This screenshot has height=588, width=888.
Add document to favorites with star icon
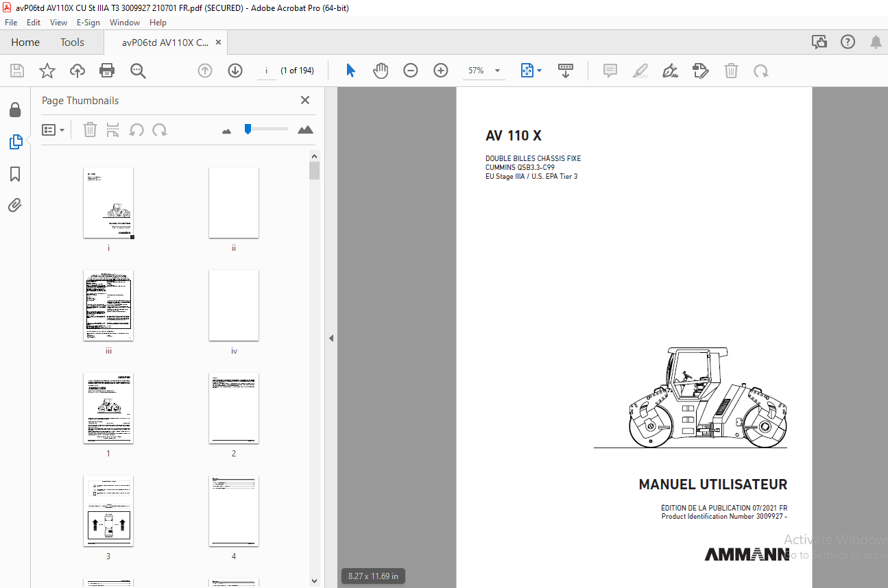(x=47, y=71)
